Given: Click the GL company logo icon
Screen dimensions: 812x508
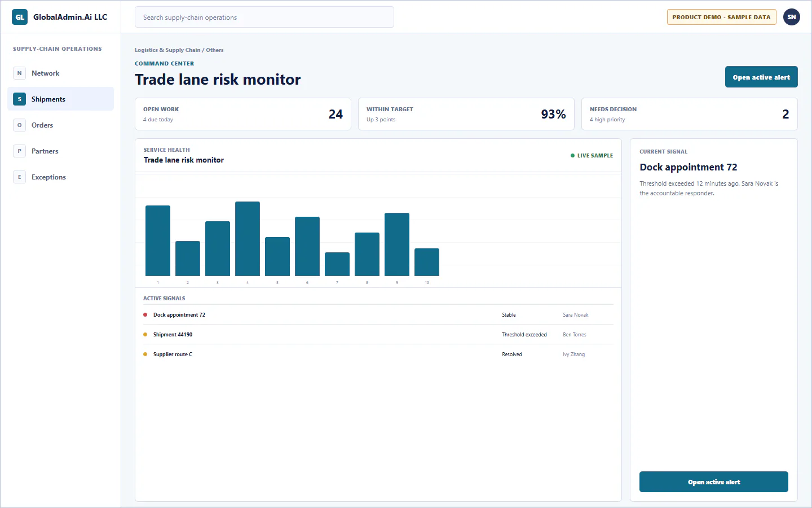Looking at the screenshot, I should [x=20, y=17].
